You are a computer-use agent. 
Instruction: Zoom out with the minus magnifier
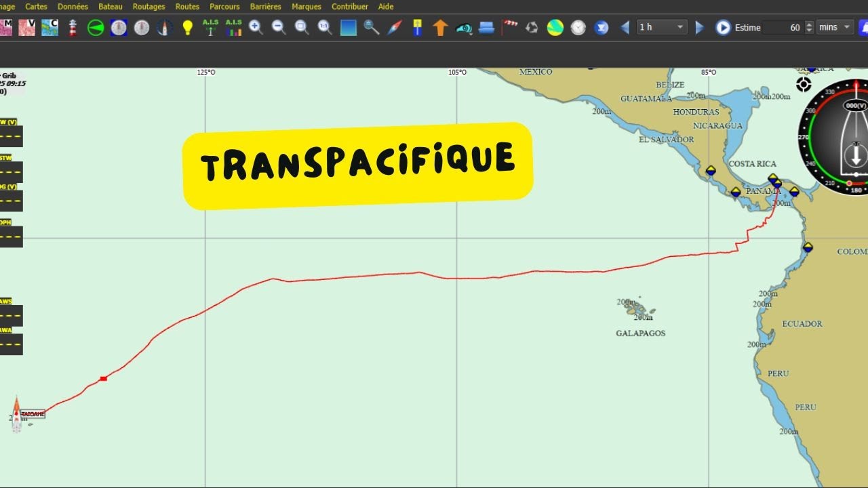coord(279,27)
